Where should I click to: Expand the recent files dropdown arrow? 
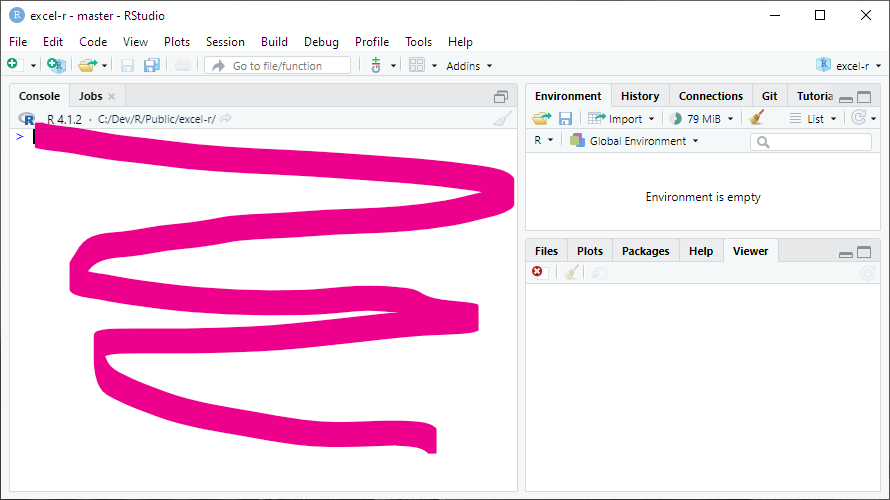coord(104,66)
